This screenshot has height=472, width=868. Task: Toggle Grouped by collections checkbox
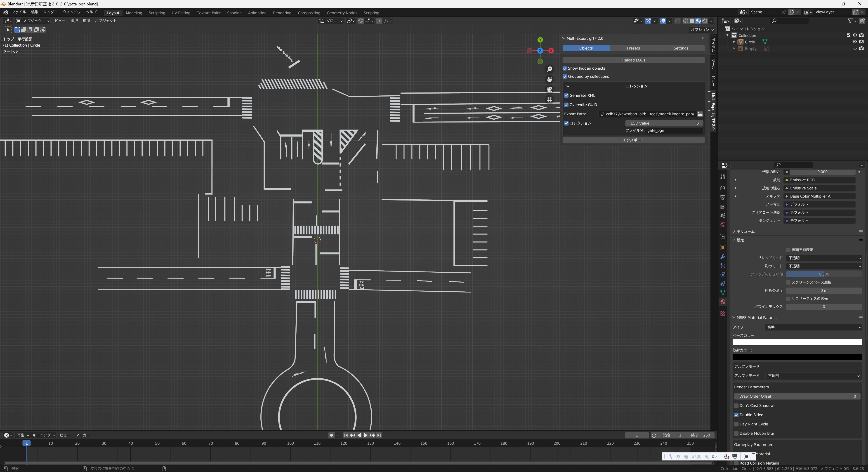click(565, 76)
